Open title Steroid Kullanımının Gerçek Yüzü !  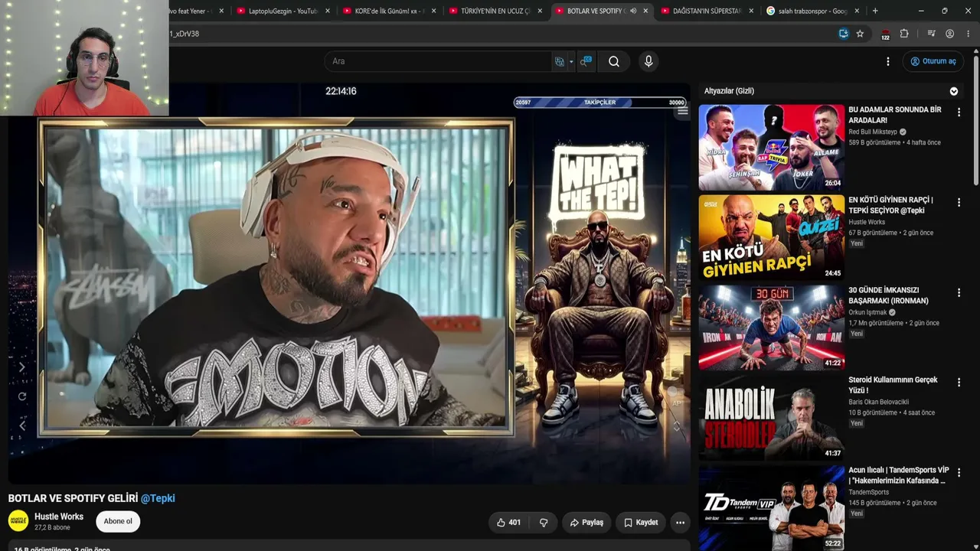(893, 385)
